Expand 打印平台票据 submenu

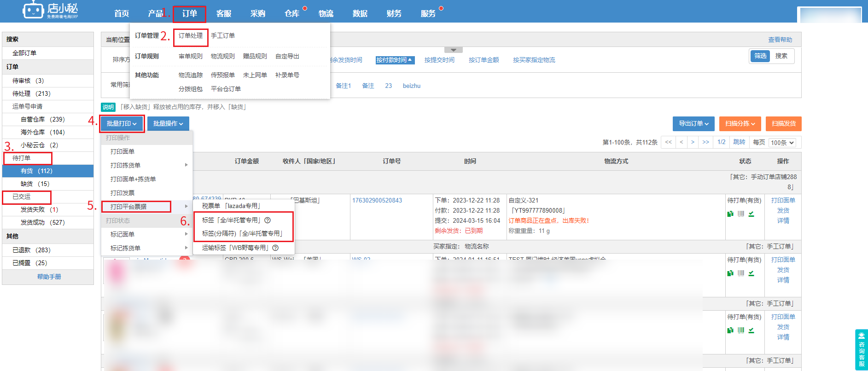coord(147,207)
